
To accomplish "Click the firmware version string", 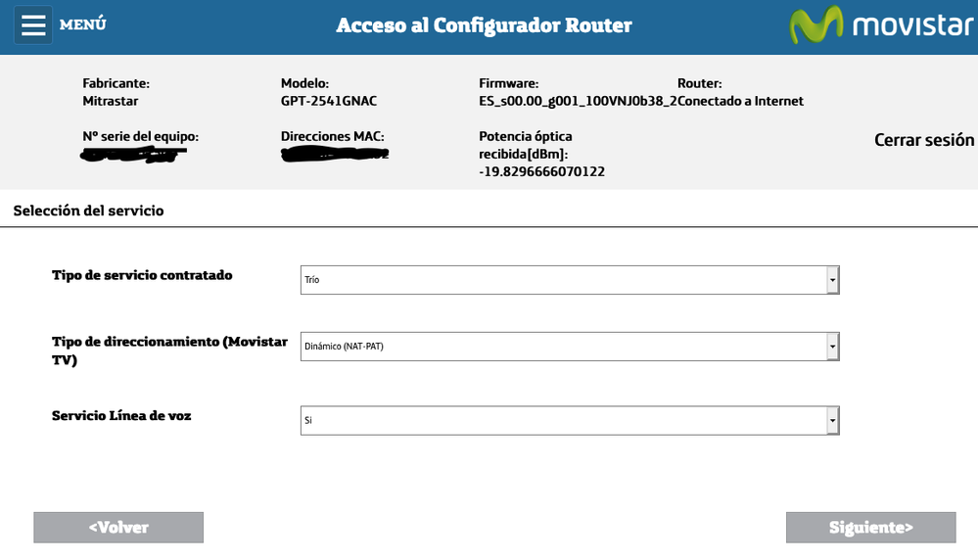I will point(577,101).
